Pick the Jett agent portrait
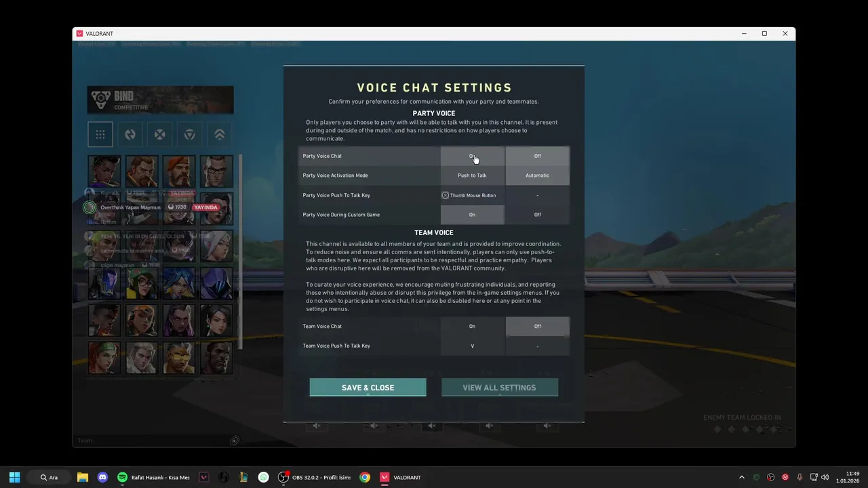 [217, 246]
